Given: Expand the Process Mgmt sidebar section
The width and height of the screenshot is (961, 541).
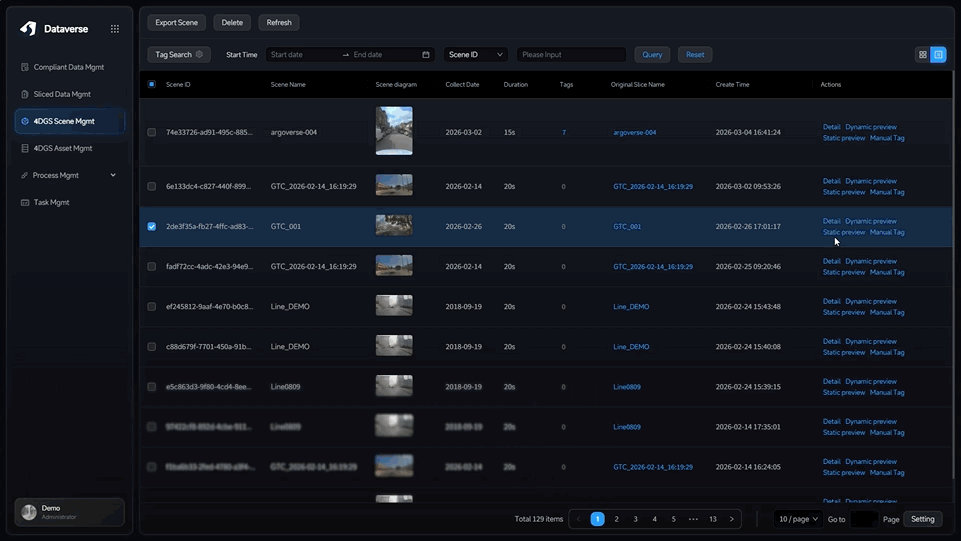Looking at the screenshot, I should pos(68,175).
